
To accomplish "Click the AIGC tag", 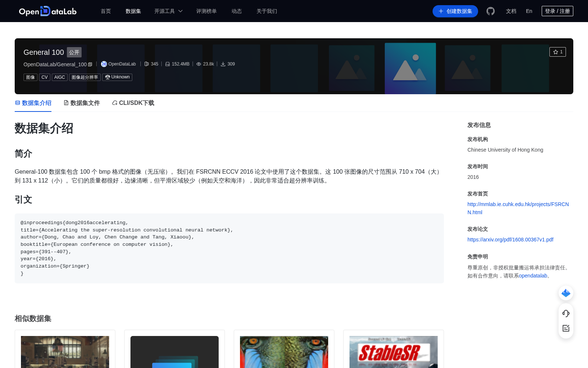I will 60,77.
